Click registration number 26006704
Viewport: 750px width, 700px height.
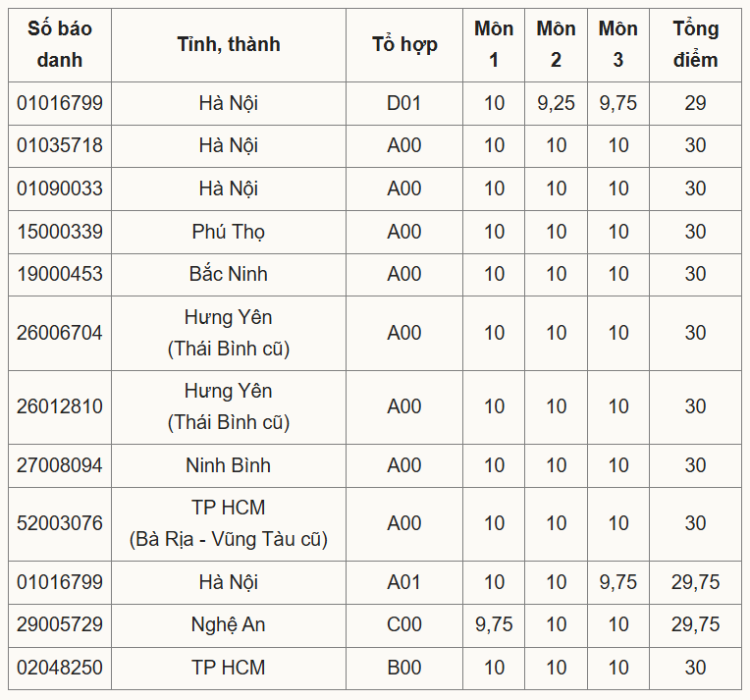(60, 333)
